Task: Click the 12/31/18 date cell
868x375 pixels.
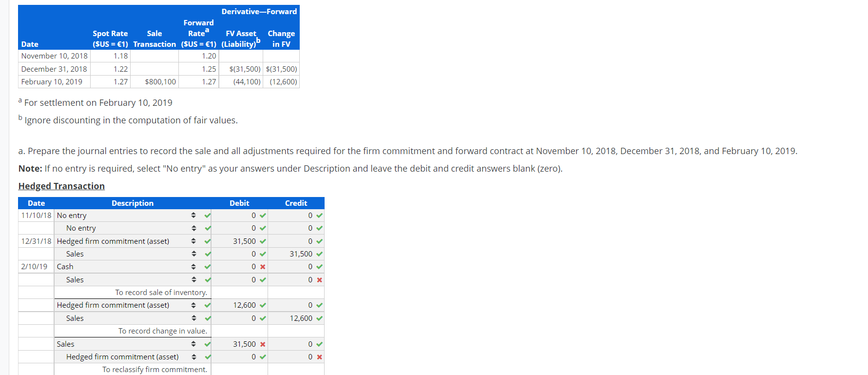Action: point(36,241)
